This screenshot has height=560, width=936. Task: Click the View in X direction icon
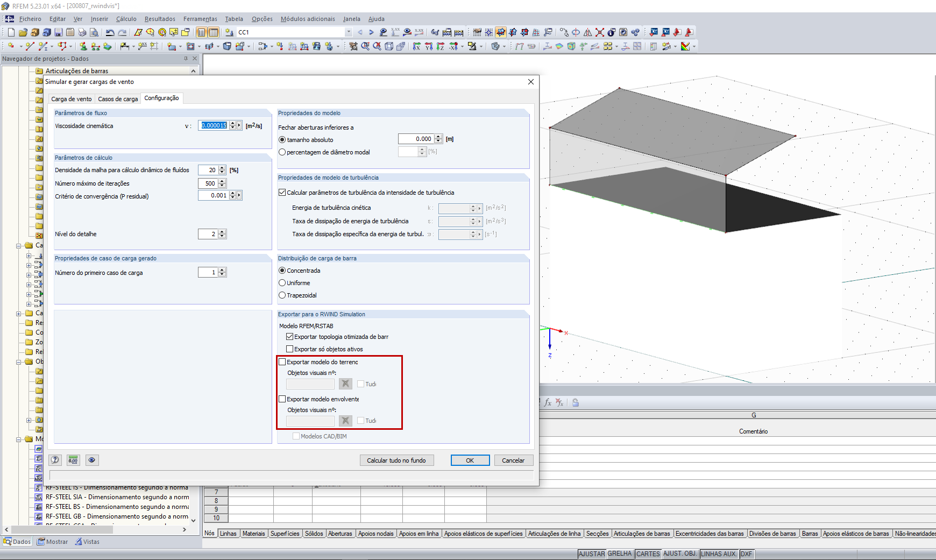417,46
